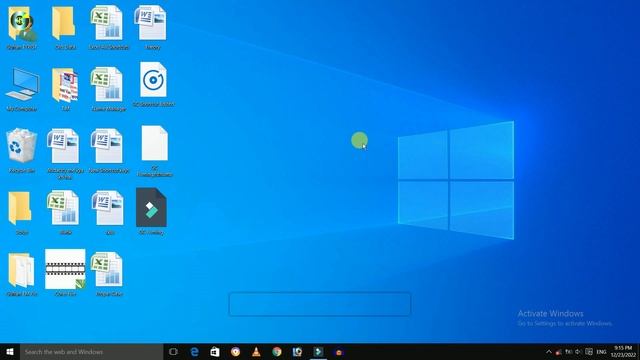Open Task View from the taskbar
Viewport: 640px width, 360px height.
(x=173, y=352)
